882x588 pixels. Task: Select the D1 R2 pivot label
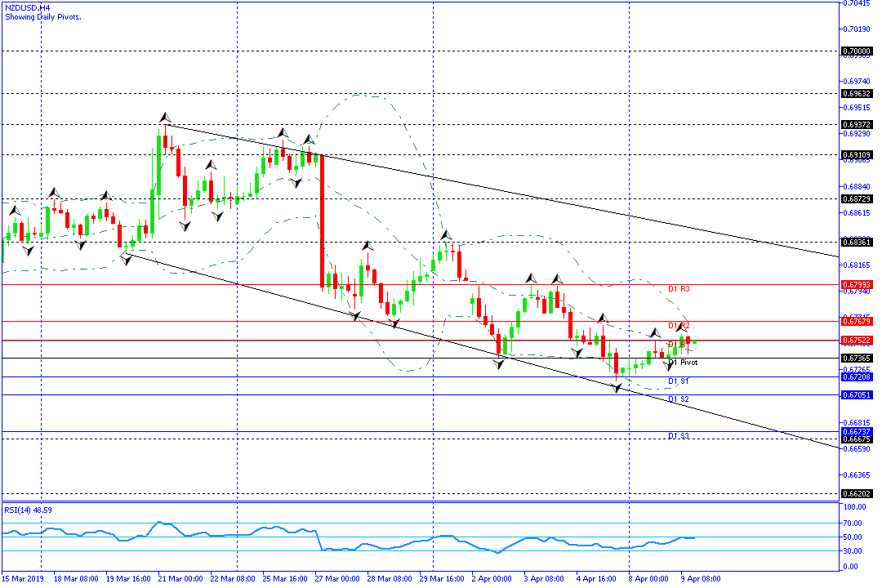coord(679,326)
